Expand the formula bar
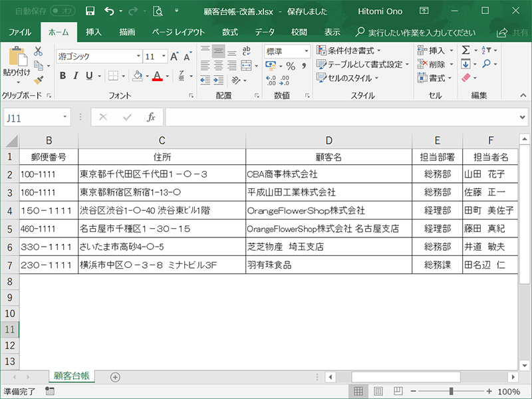This screenshot has height=399, width=532. click(522, 118)
